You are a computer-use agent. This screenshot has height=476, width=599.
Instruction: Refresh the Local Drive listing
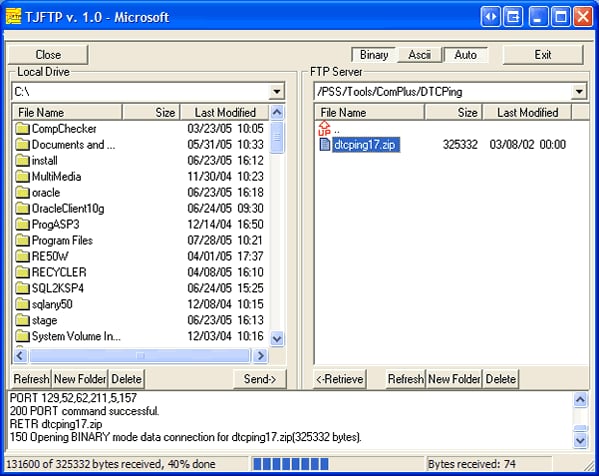pos(31,379)
